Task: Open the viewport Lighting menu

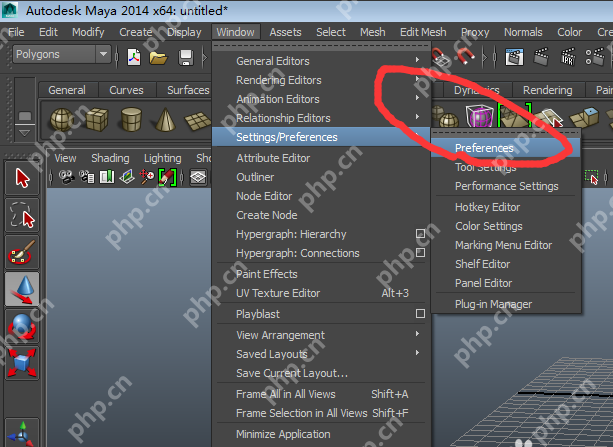Action: point(162,158)
